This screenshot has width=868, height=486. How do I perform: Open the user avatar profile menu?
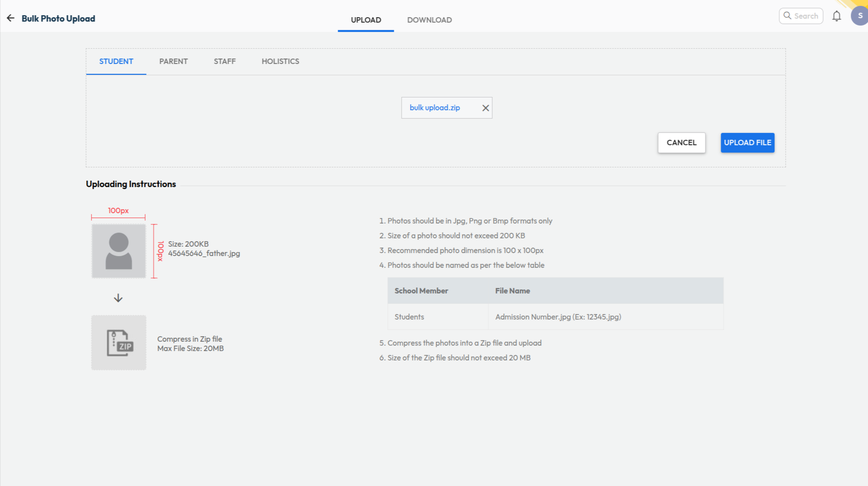pyautogui.click(x=860, y=16)
